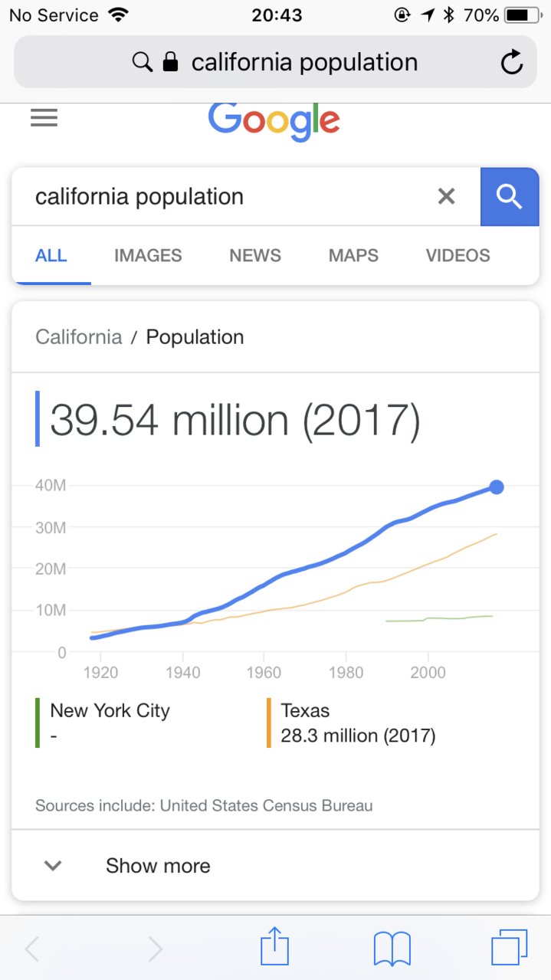The width and height of the screenshot is (551, 980).
Task: Select the 2017 data point on chart
Action: click(x=497, y=487)
